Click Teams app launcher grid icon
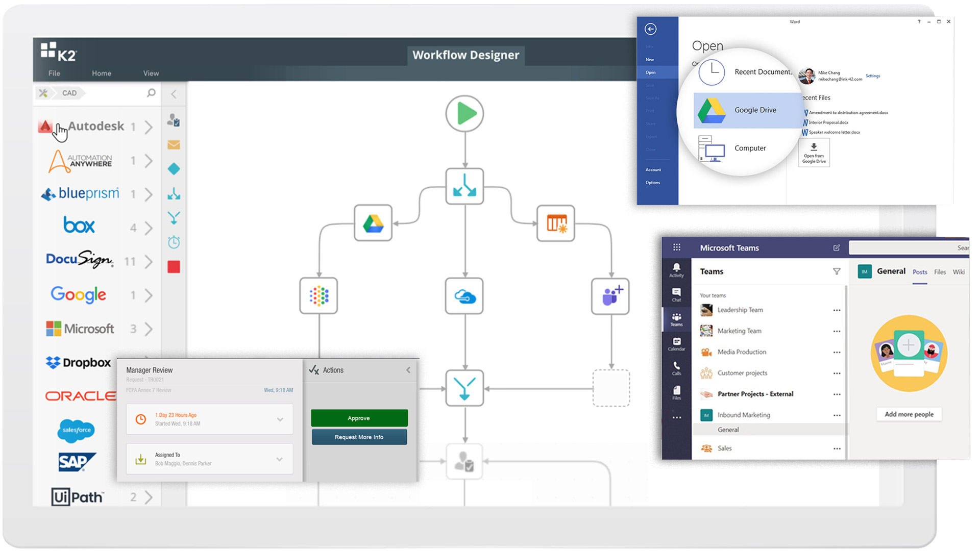Image resolution: width=980 pixels, height=551 pixels. pos(677,247)
